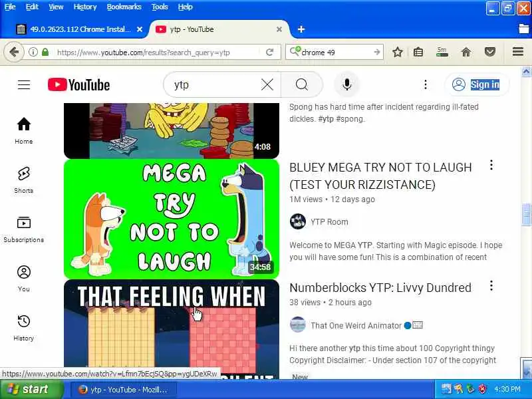Open search engine dropdown magnifier in search box
The image size is (532, 399).
tap(295, 52)
